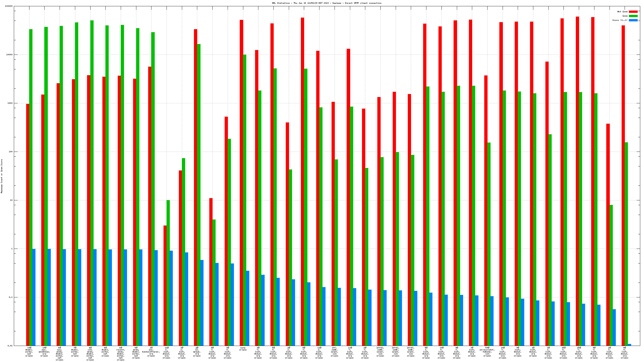The image size is (644, 362).
Task: Click the 12.apews.org origin axis label
Action: (197, 352)
